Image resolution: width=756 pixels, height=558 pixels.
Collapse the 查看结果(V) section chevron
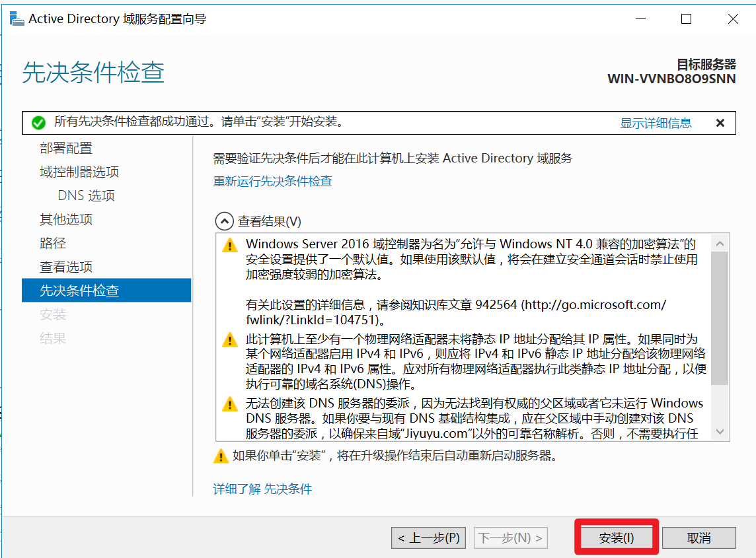pos(224,221)
